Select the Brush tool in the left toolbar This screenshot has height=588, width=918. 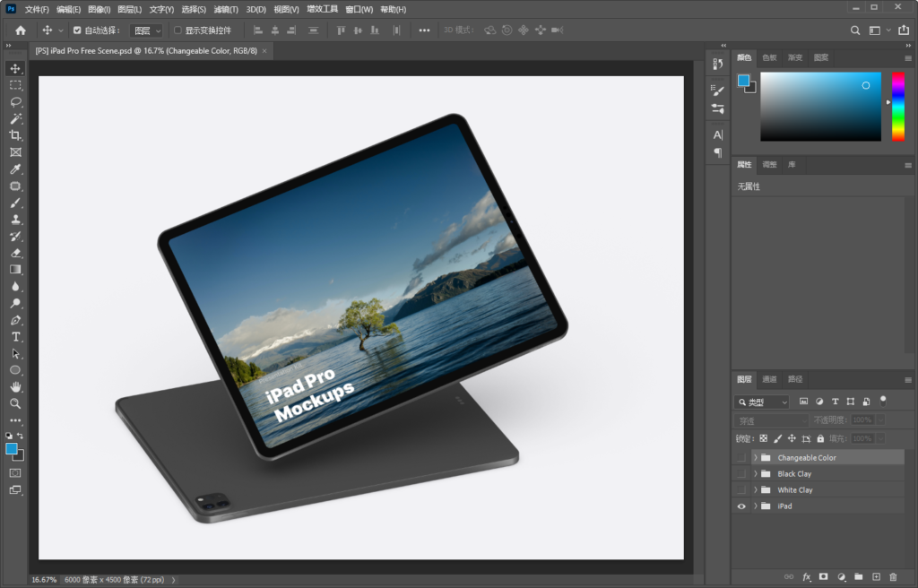[15, 203]
